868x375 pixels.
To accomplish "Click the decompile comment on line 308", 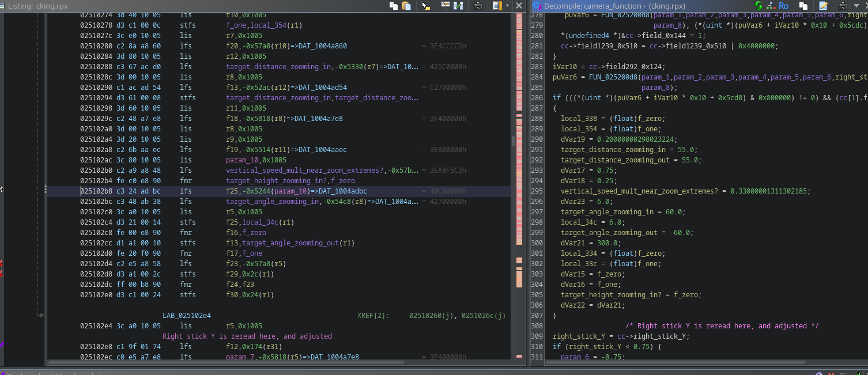I will click(x=722, y=326).
